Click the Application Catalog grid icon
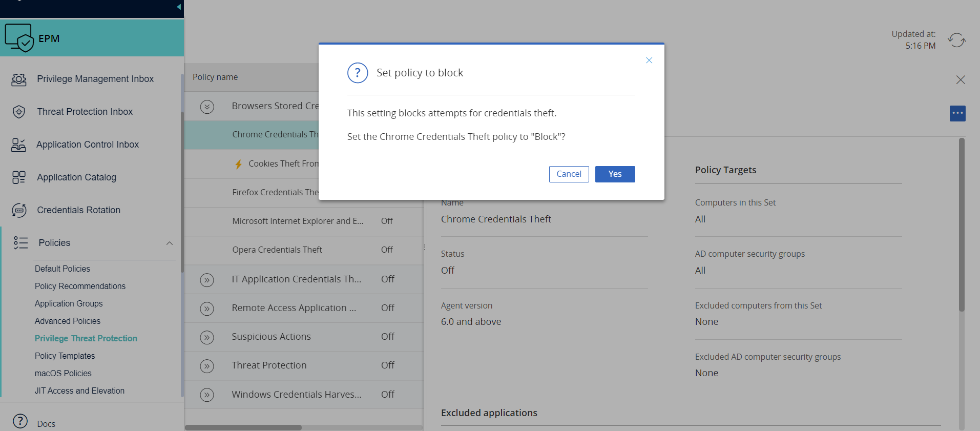Screen dimensions: 980x431 [19, 177]
